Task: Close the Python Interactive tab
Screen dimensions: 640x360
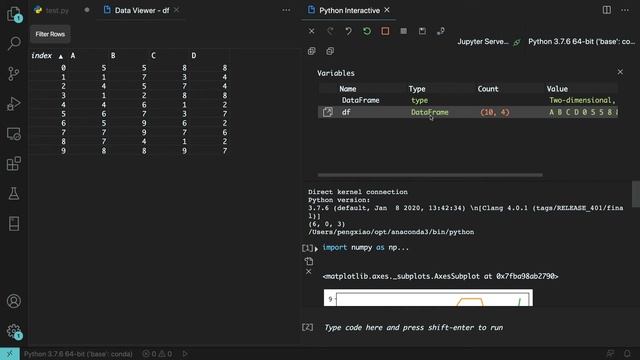Action: click(387, 10)
